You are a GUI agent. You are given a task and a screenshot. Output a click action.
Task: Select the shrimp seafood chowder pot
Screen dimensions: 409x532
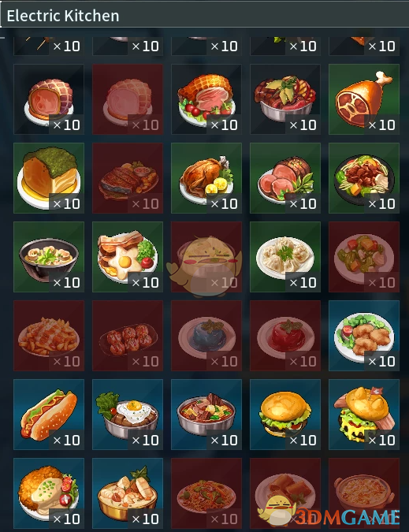click(x=128, y=493)
